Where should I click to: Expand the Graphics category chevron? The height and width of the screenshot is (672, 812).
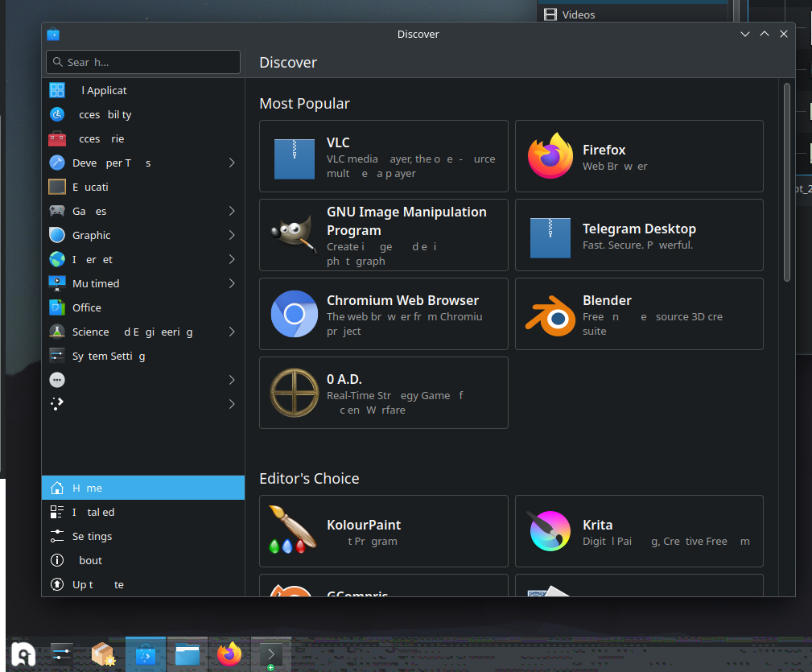[x=232, y=235]
